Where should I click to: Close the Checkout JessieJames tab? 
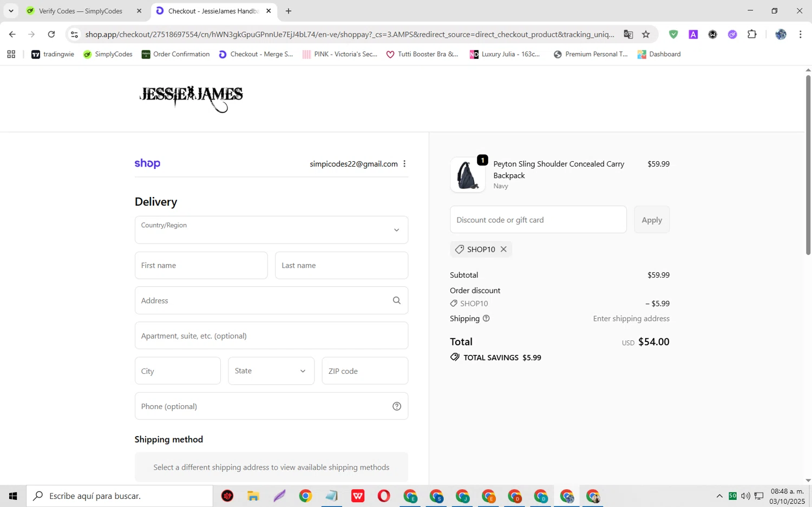(269, 11)
